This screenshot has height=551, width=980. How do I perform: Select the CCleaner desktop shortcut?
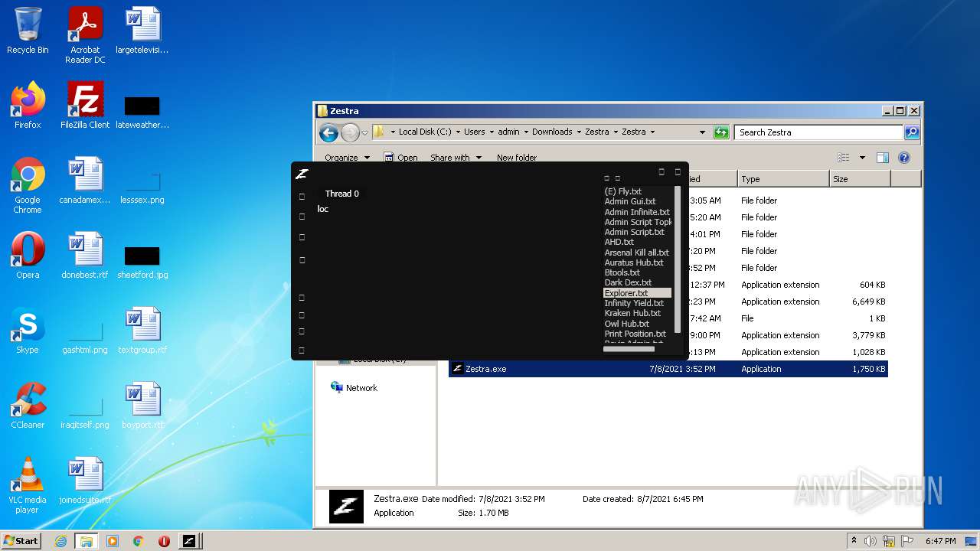(28, 405)
